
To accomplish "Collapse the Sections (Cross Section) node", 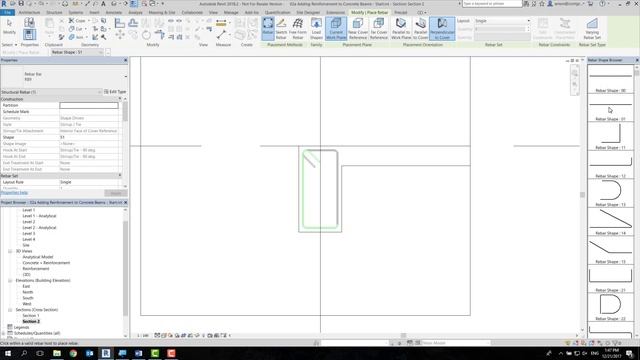I will click(10, 310).
